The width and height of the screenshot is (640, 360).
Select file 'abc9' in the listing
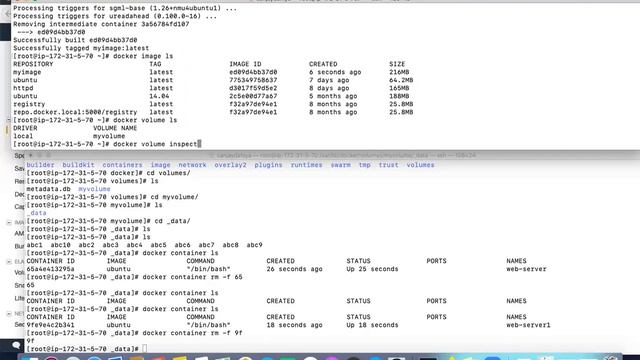[254, 245]
